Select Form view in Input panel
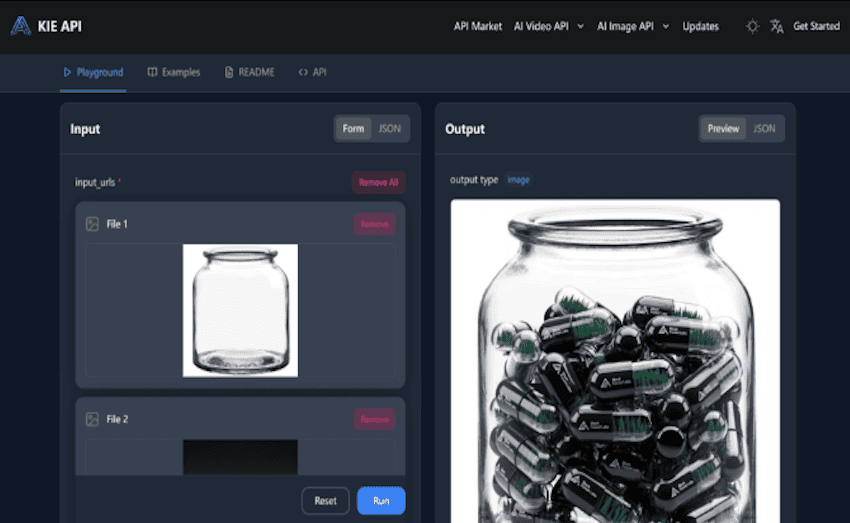 (353, 129)
